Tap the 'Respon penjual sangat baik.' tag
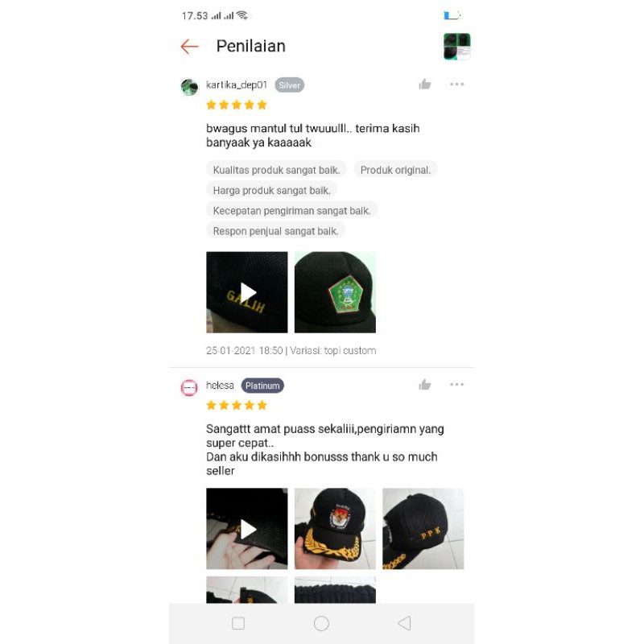644x644 pixels. (275, 231)
